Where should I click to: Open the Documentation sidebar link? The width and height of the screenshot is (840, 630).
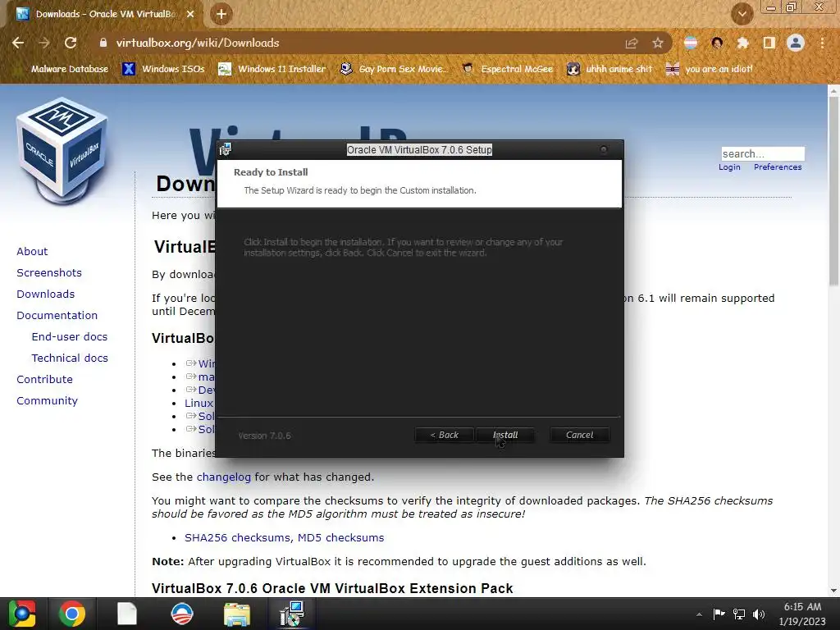pos(57,316)
